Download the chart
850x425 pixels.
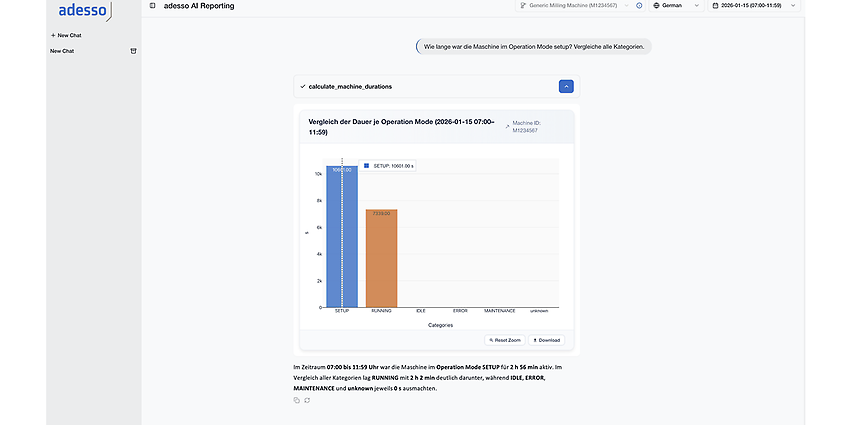pyautogui.click(x=546, y=340)
